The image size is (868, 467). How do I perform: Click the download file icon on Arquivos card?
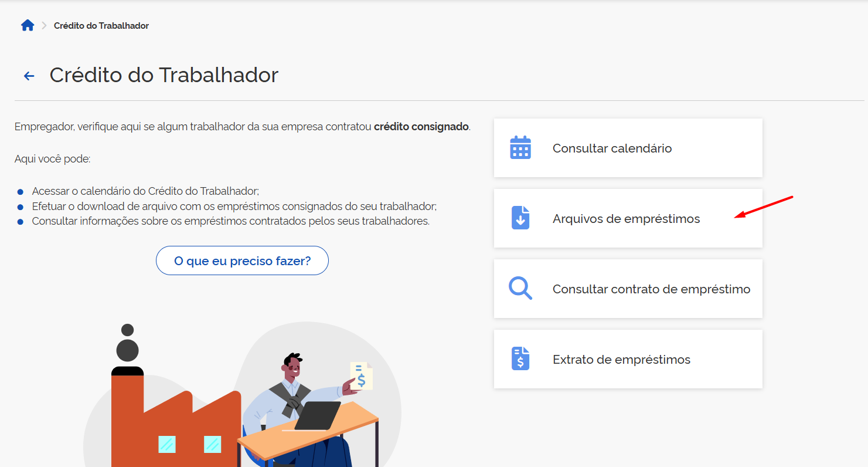[x=520, y=218]
